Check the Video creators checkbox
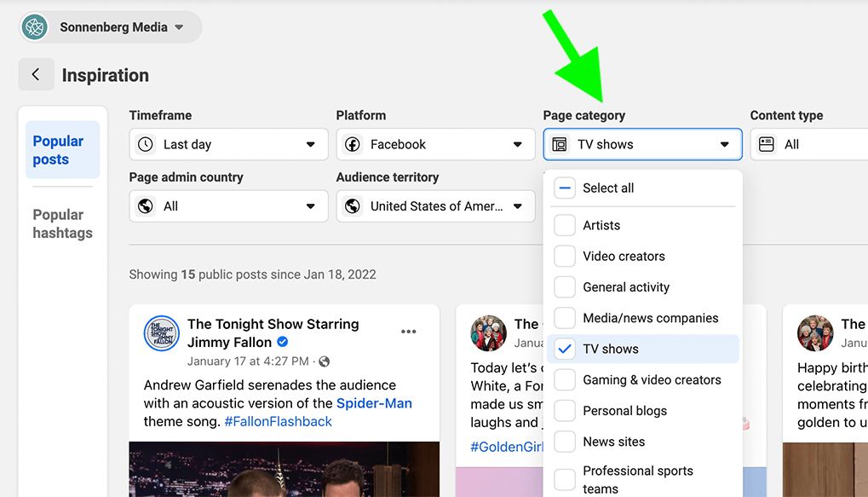Image resolution: width=868 pixels, height=497 pixels. [x=565, y=256]
